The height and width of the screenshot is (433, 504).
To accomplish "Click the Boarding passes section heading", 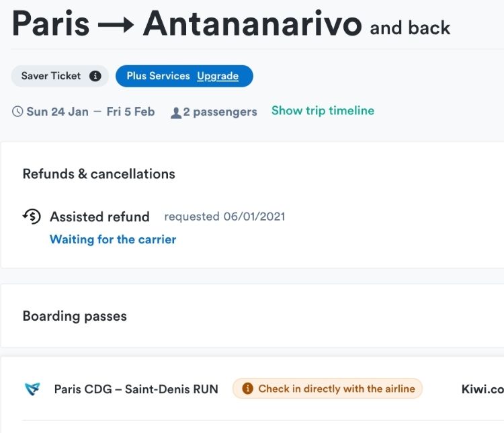I will coord(75,316).
